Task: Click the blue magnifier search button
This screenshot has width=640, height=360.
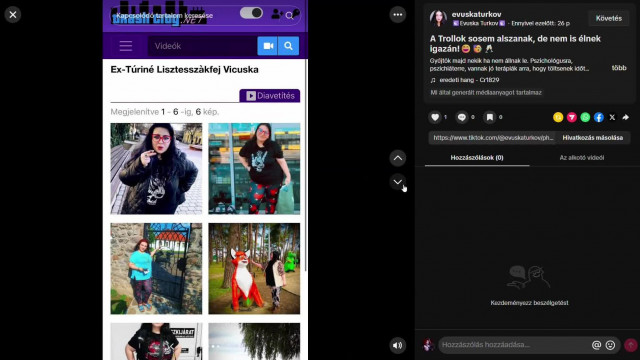Action: coord(289,46)
